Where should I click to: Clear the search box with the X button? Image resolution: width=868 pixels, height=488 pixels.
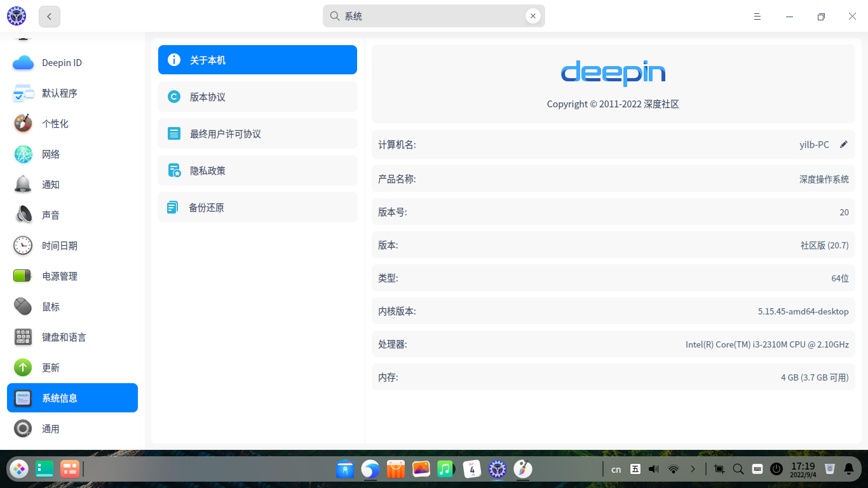pyautogui.click(x=533, y=16)
